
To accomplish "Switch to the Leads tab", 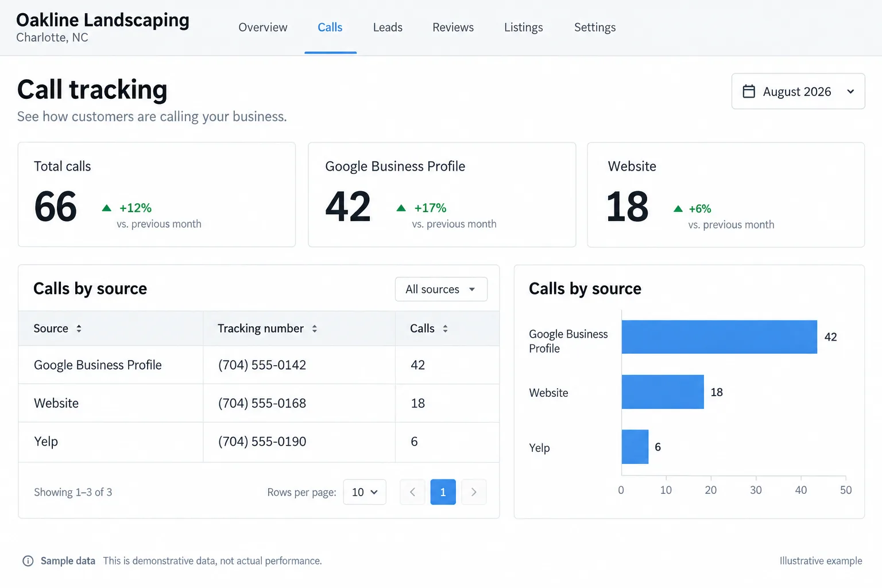I will [x=388, y=28].
